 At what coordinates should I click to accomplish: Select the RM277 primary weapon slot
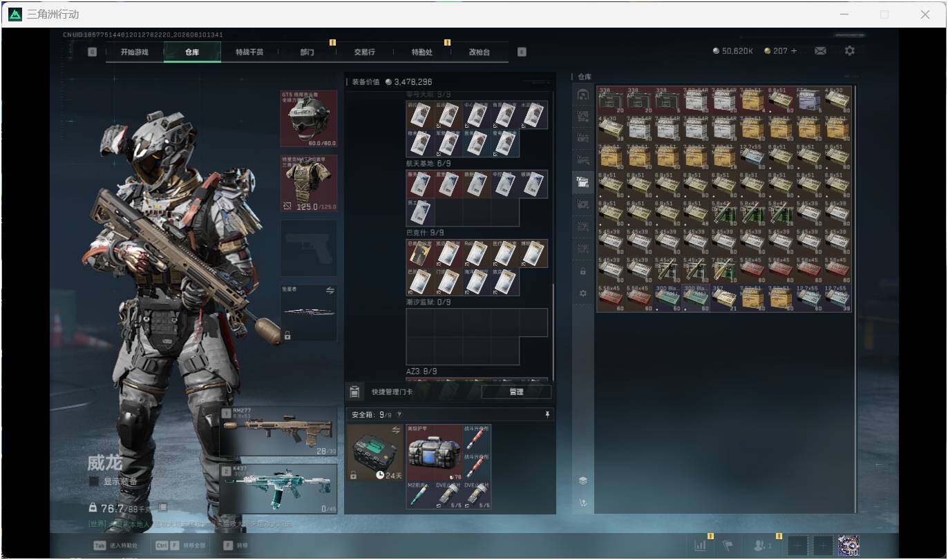278,432
